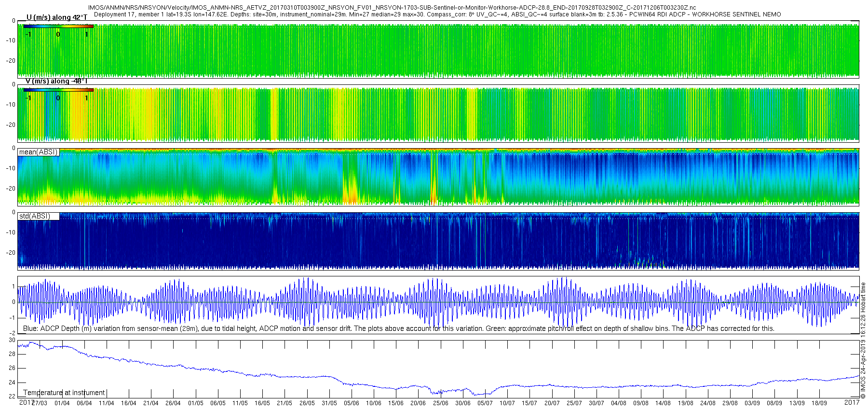
Task: Click the 'mean(ABSI)' panel label
Action: (x=39, y=152)
